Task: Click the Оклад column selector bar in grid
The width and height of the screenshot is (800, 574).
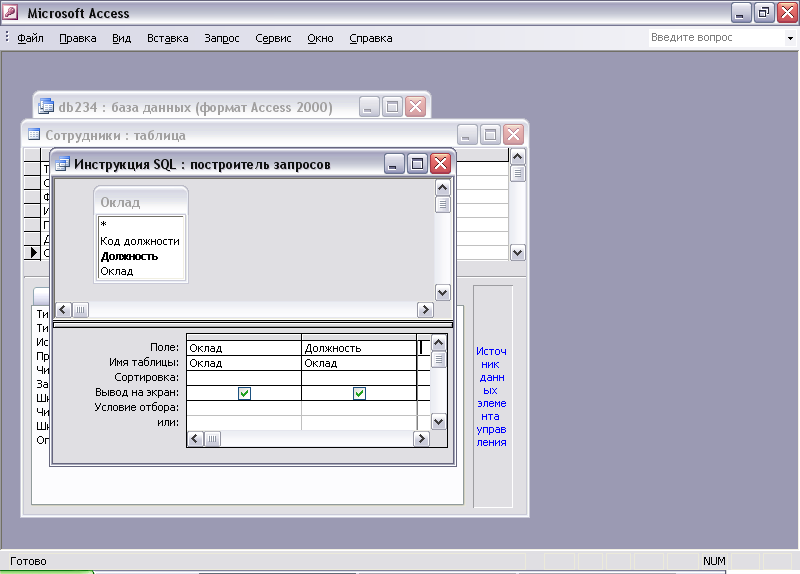Action: pyautogui.click(x=244, y=337)
